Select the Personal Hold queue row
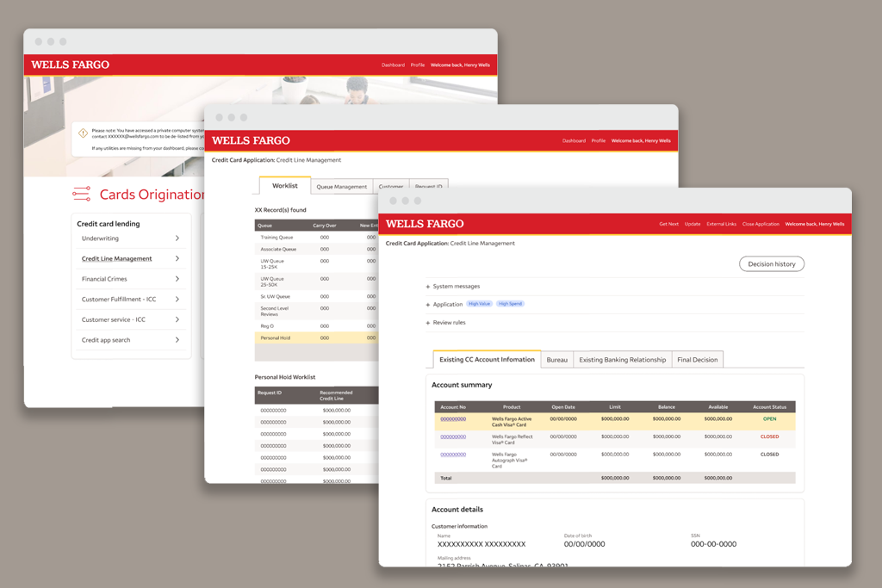Screen dimensions: 882x588 coord(315,338)
